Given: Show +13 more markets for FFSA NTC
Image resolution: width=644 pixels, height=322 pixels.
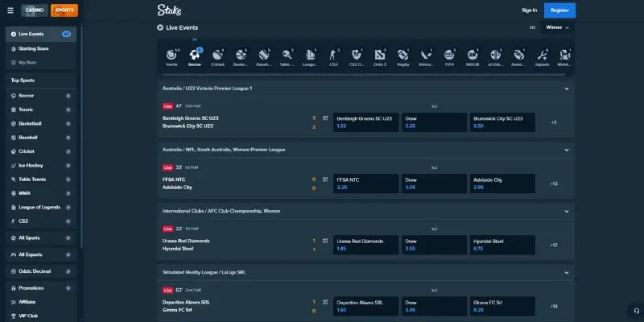Looking at the screenshot, I should [x=554, y=184].
